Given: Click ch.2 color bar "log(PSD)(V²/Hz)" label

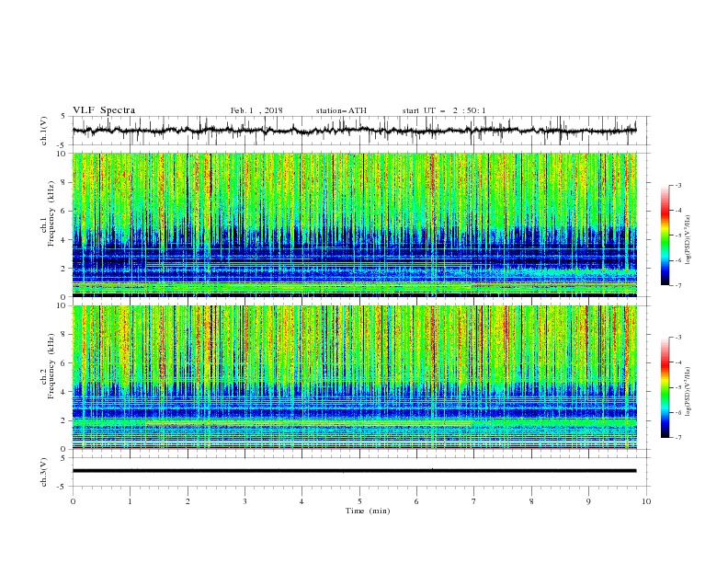Looking at the screenshot, I should pyautogui.click(x=688, y=391).
